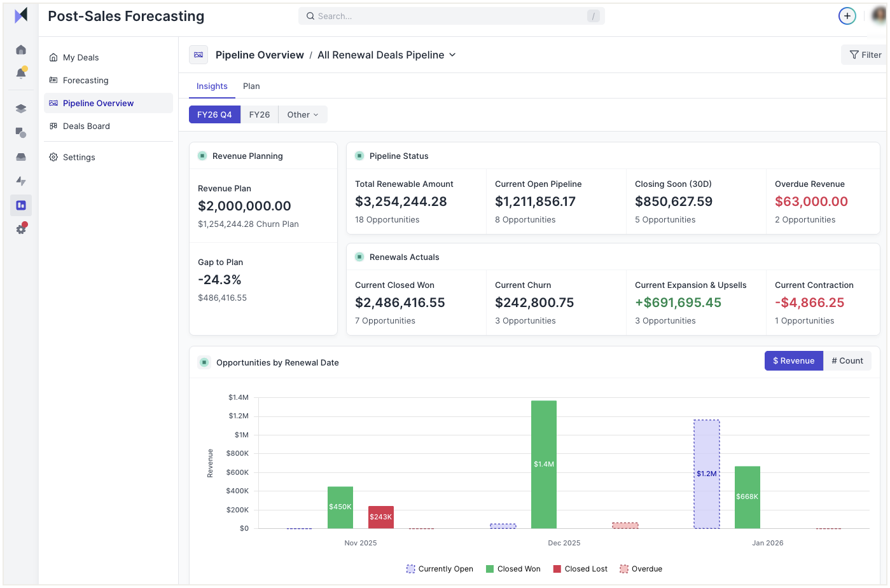Switch to the Plan tab
Image resolution: width=890 pixels, height=588 pixels.
pos(251,86)
